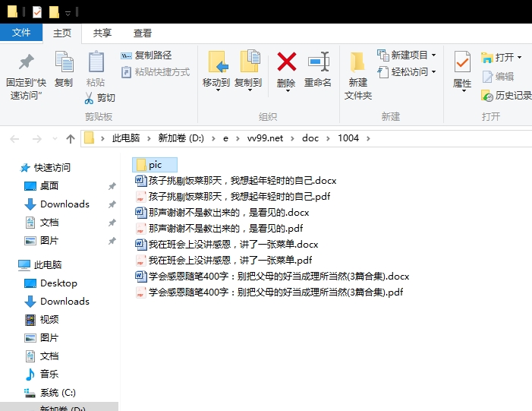Image resolution: width=532 pixels, height=411 pixels.
Task: Click 1004 in address breadcrumb
Action: click(348, 138)
